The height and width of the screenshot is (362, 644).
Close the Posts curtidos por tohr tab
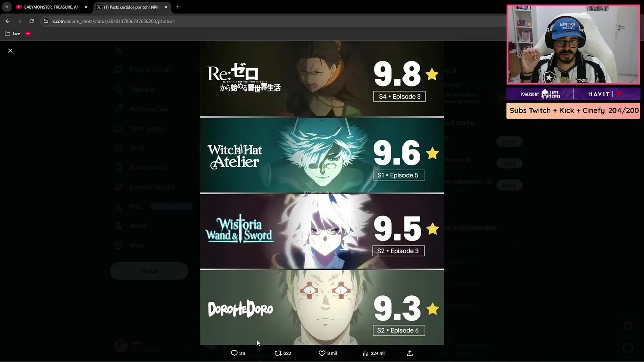click(166, 7)
